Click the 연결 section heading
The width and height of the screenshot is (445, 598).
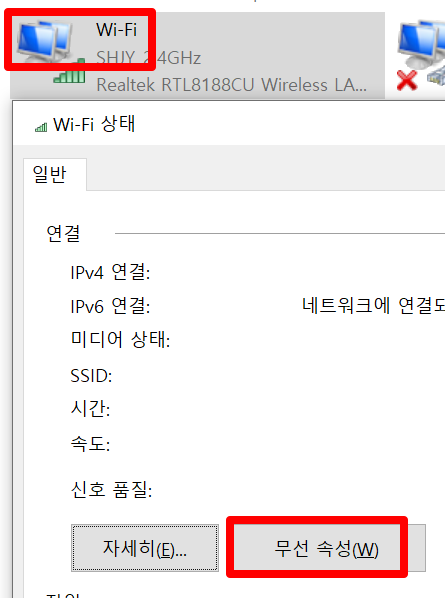click(63, 233)
